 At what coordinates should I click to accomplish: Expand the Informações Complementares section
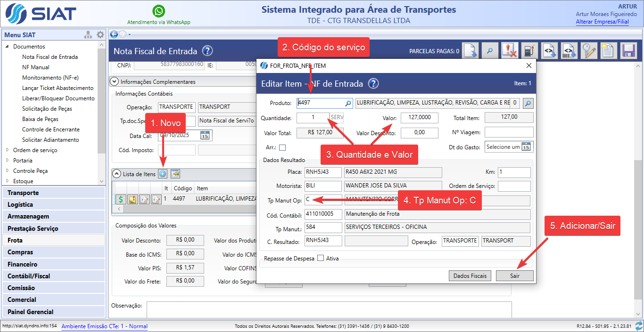click(114, 81)
